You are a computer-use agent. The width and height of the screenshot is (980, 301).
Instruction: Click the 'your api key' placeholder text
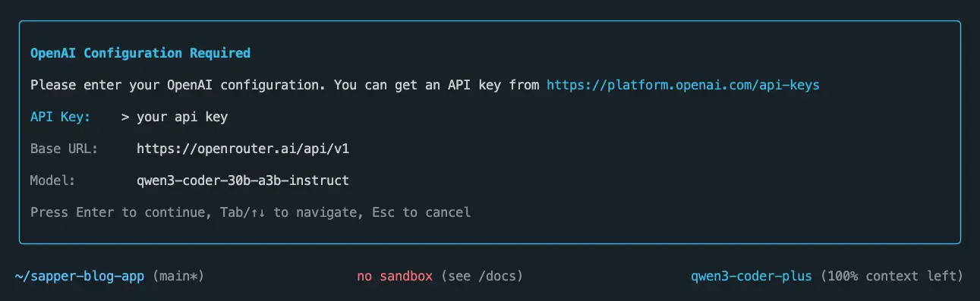pos(182,117)
